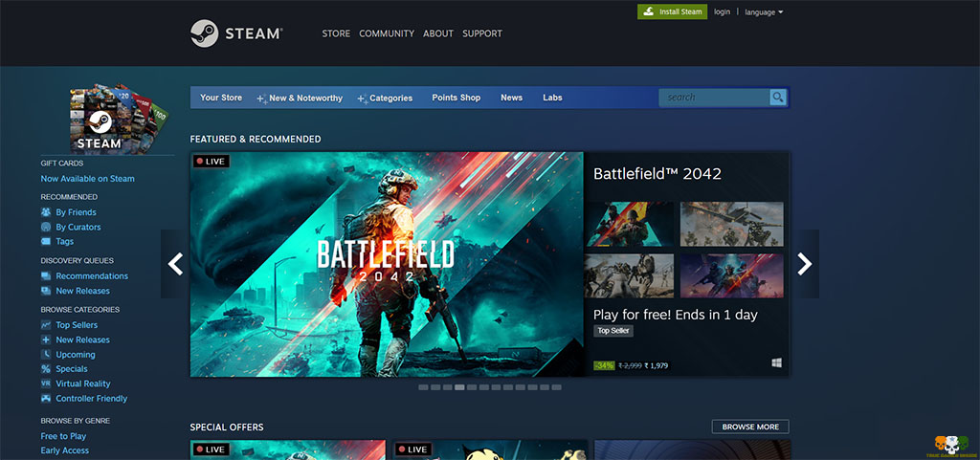Click the Install Steam button

(673, 11)
